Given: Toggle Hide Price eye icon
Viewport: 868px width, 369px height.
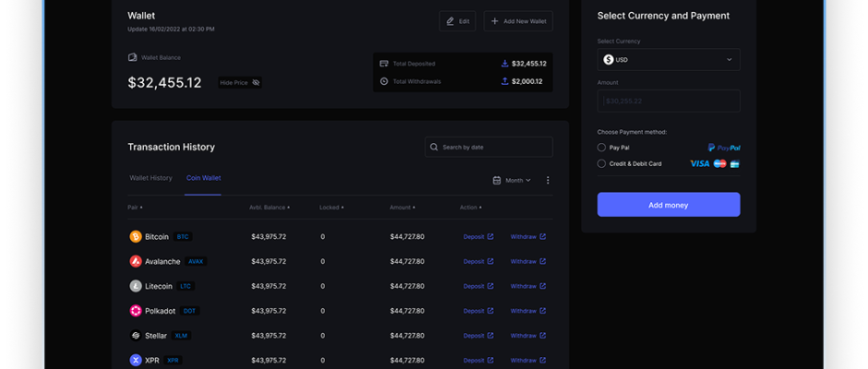Looking at the screenshot, I should tap(256, 83).
